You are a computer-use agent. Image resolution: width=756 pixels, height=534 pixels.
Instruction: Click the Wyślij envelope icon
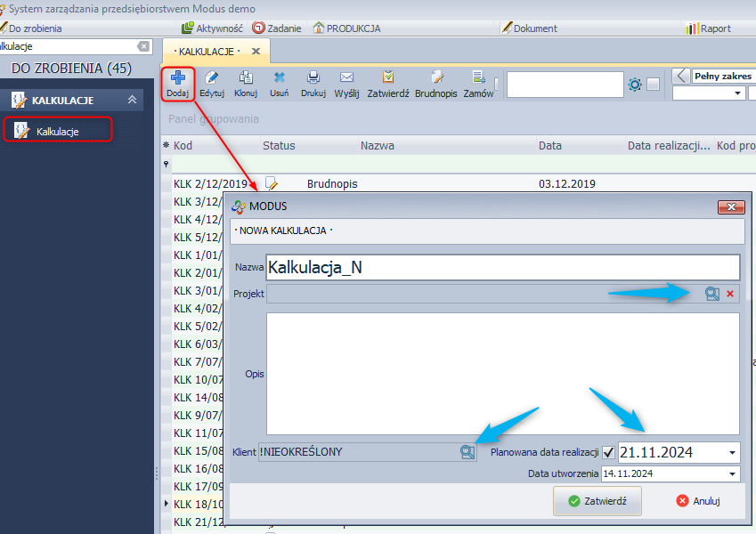click(346, 78)
